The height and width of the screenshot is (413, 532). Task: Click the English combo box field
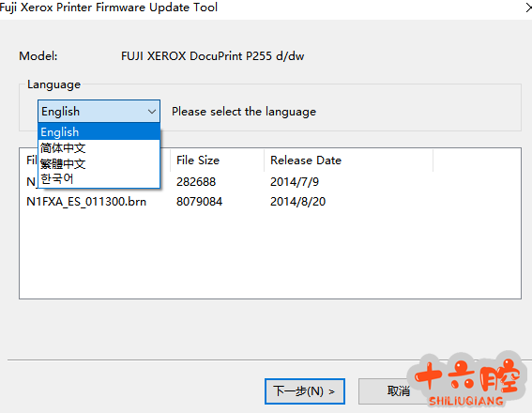click(x=99, y=112)
